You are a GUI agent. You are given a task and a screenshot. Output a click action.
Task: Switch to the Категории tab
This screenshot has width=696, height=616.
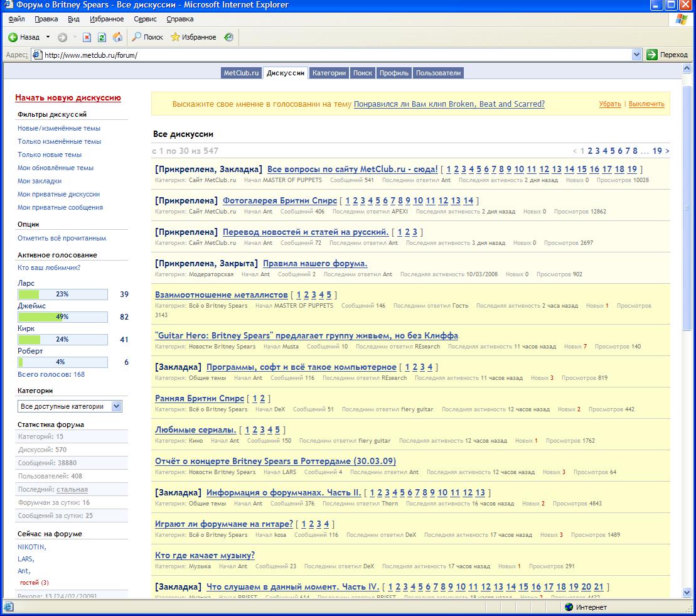click(329, 73)
